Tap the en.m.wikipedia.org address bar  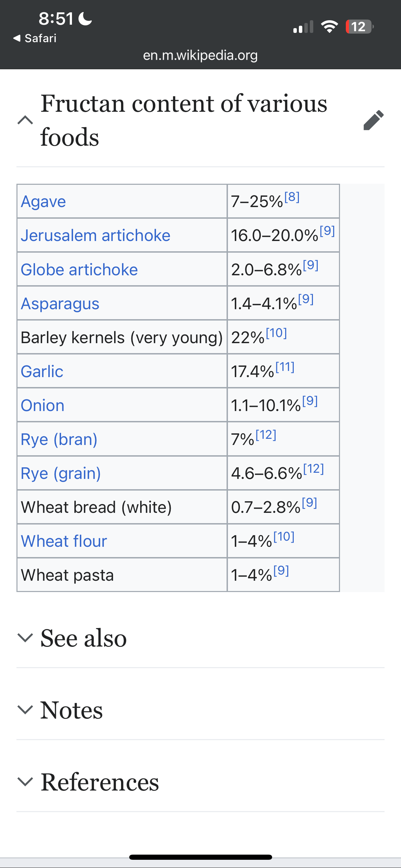[200, 55]
